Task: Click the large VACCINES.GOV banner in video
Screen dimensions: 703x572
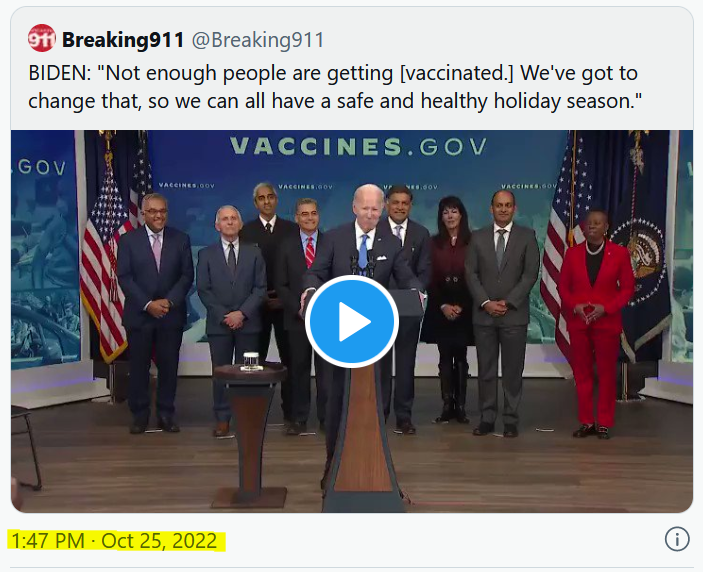Action: (x=358, y=147)
